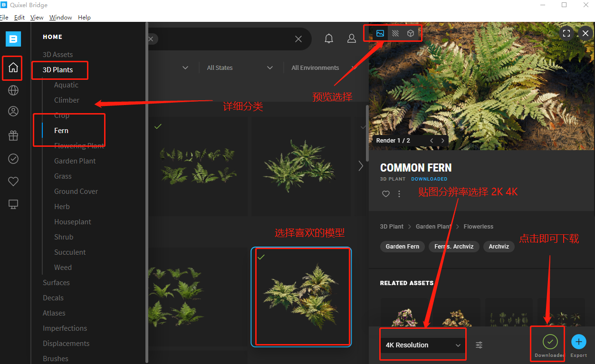Open the Help menu
Image resolution: width=595 pixels, height=364 pixels.
pyautogui.click(x=84, y=18)
